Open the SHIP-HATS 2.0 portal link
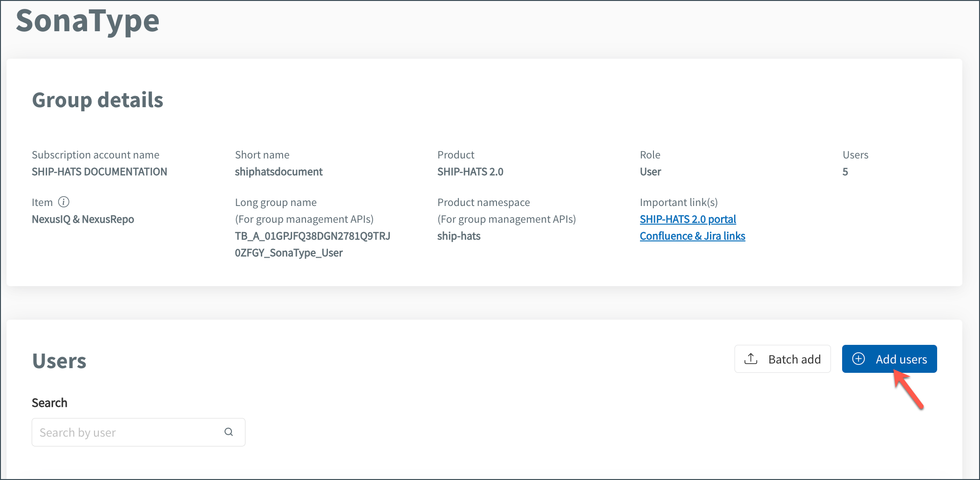The image size is (980, 480). 687,219
